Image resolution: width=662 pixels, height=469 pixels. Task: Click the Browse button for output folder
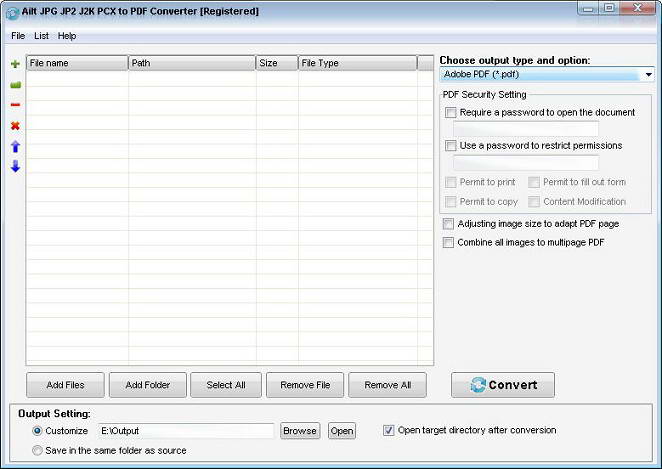click(299, 431)
